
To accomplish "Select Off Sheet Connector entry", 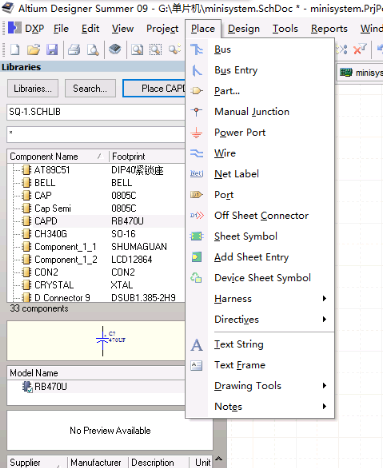I will [x=260, y=216].
